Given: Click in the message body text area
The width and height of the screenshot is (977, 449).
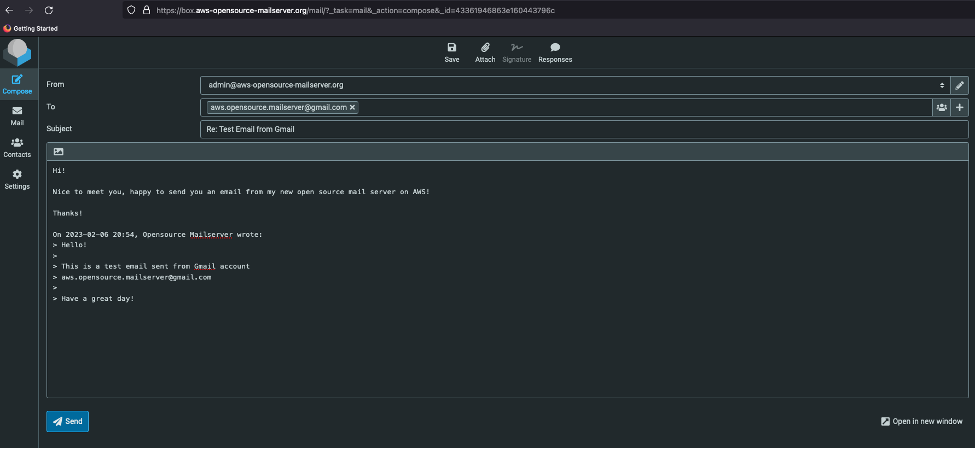Looking at the screenshot, I should (508, 279).
